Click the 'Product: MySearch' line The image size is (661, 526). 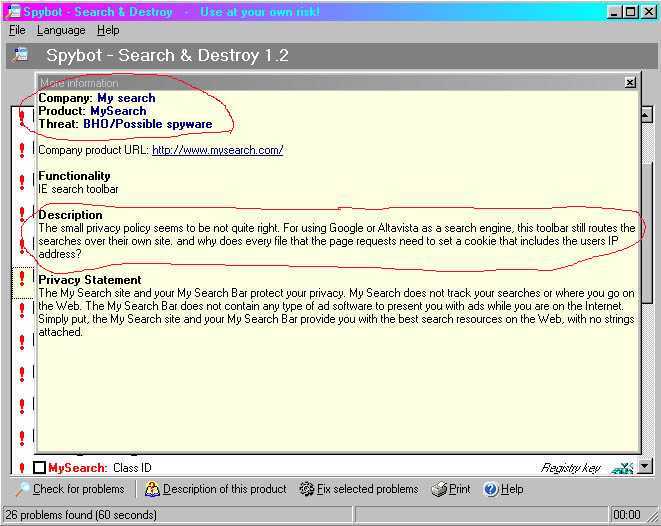pos(92,111)
